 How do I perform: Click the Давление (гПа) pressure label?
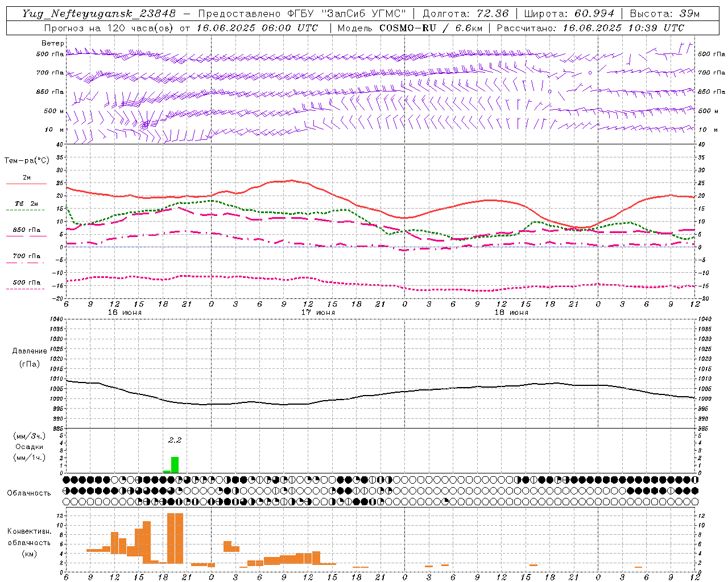click(30, 357)
